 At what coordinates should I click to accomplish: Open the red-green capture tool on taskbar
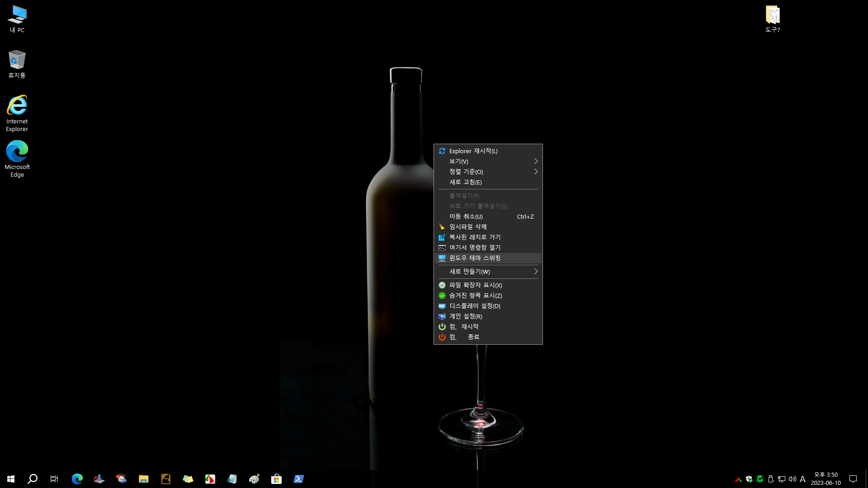210,479
